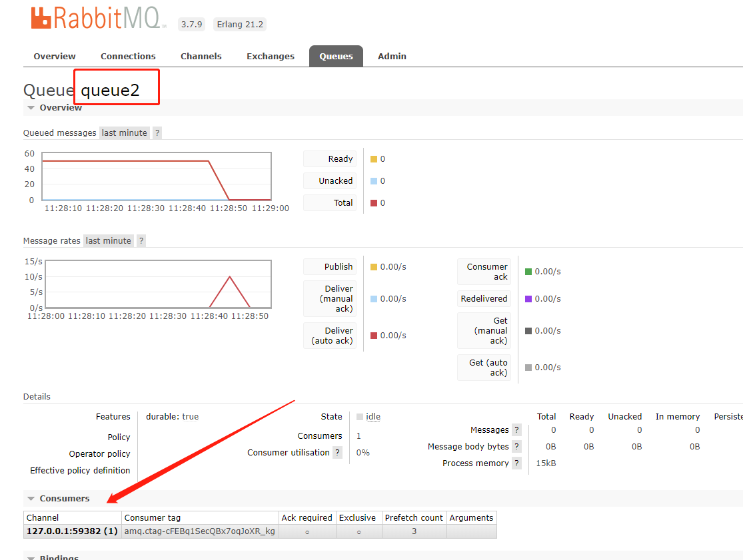
Task: Toggle the Total legend label
Action: click(330, 202)
